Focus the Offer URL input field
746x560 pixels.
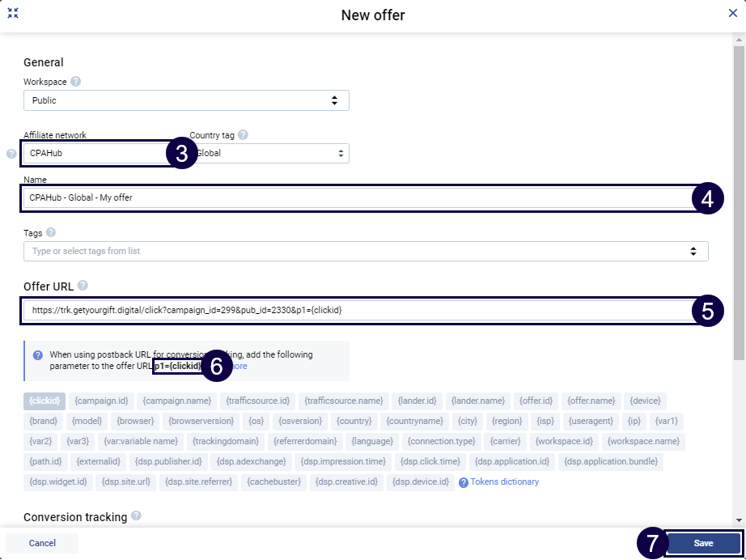click(356, 310)
